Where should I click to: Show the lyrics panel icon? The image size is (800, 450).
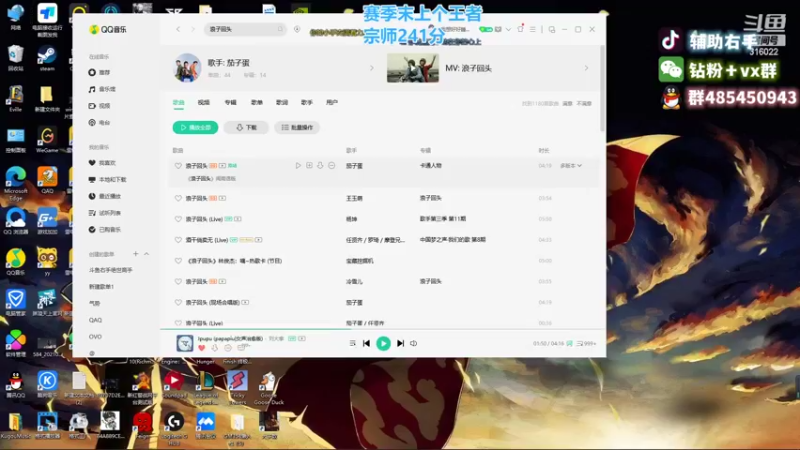pyautogui.click(x=569, y=343)
